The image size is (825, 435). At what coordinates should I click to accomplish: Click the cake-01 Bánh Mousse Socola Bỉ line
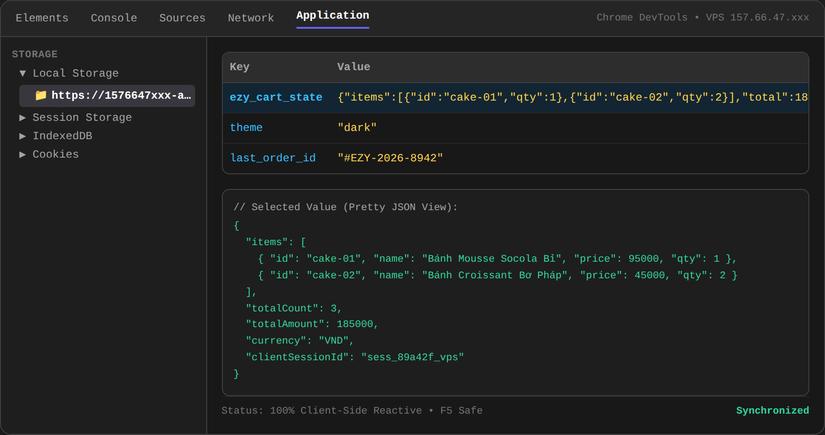pos(497,259)
